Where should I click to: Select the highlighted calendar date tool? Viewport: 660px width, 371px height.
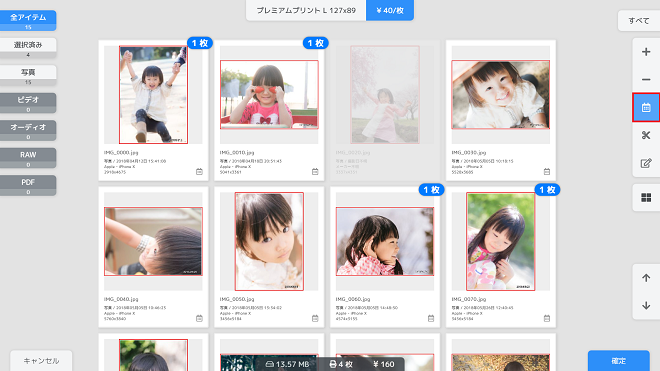646,108
